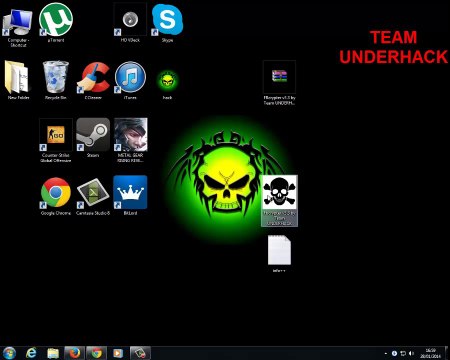Select the highlighted skull-and-crossbones program icon
Viewport: 450px width, 360px height.
tap(279, 200)
